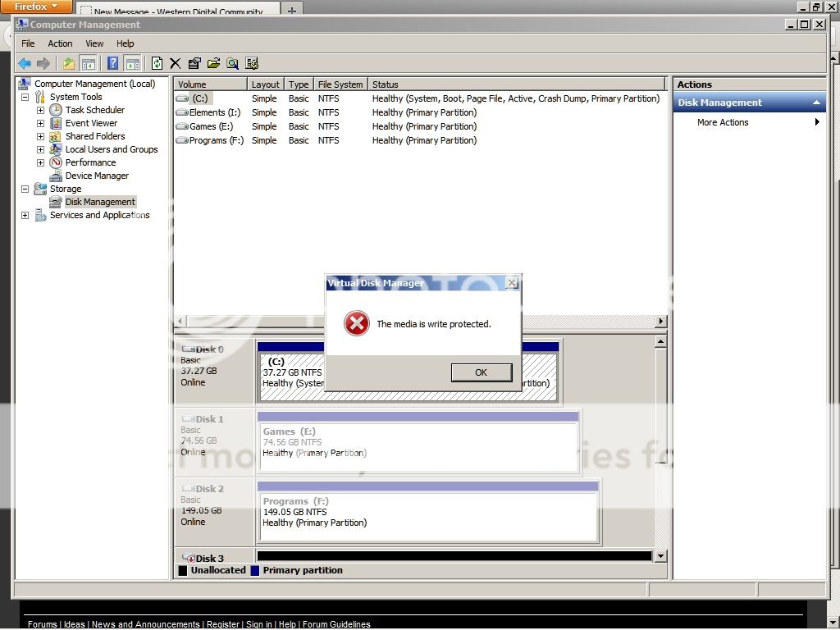Viewport: 840px width, 630px height.
Task: Click the Firefox menu button
Action: (36, 7)
